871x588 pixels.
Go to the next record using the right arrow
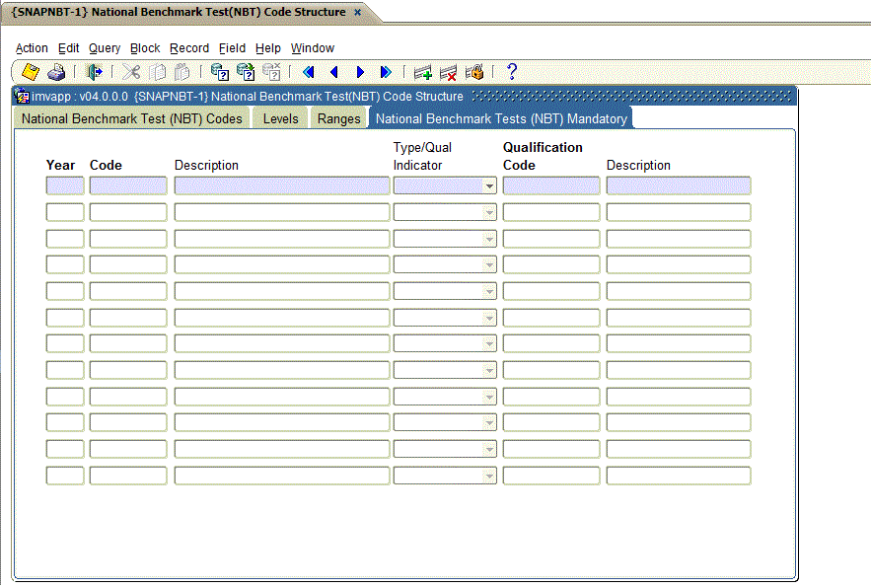[x=360, y=72]
